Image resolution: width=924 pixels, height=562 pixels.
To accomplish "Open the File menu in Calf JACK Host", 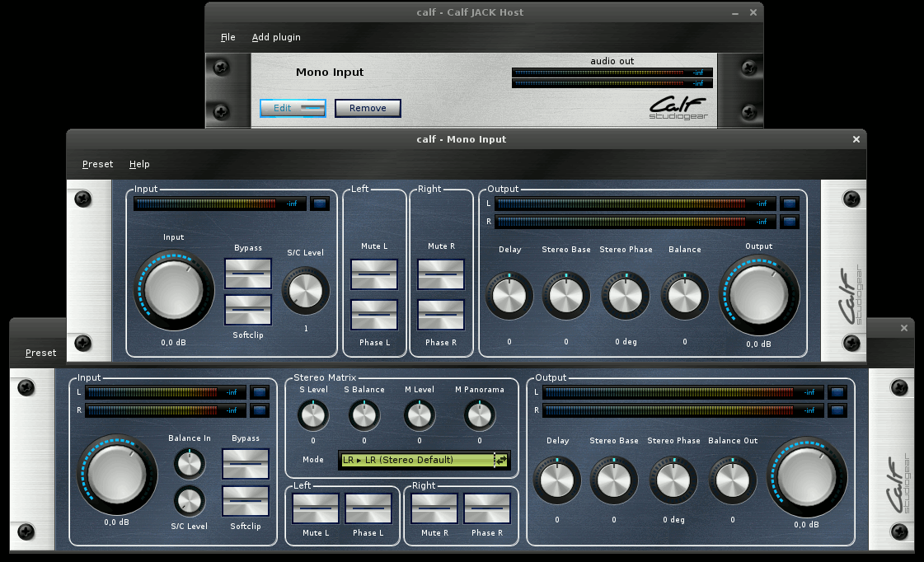I will click(228, 37).
